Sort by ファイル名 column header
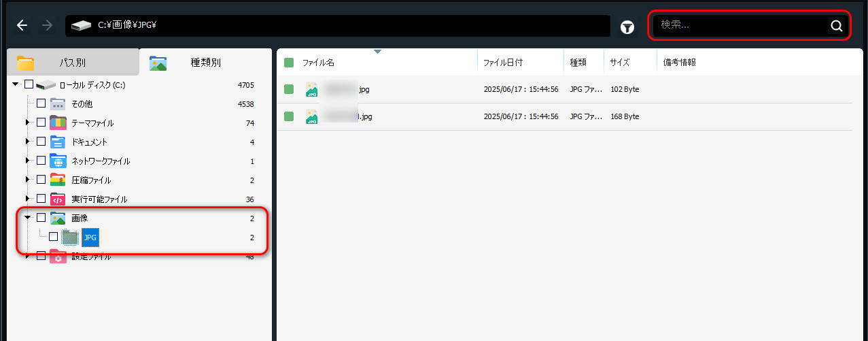 click(318, 63)
